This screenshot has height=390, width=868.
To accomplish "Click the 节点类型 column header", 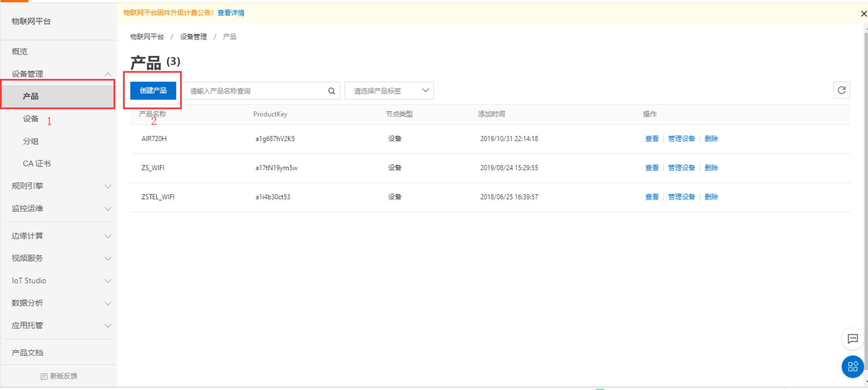I will tap(399, 114).
